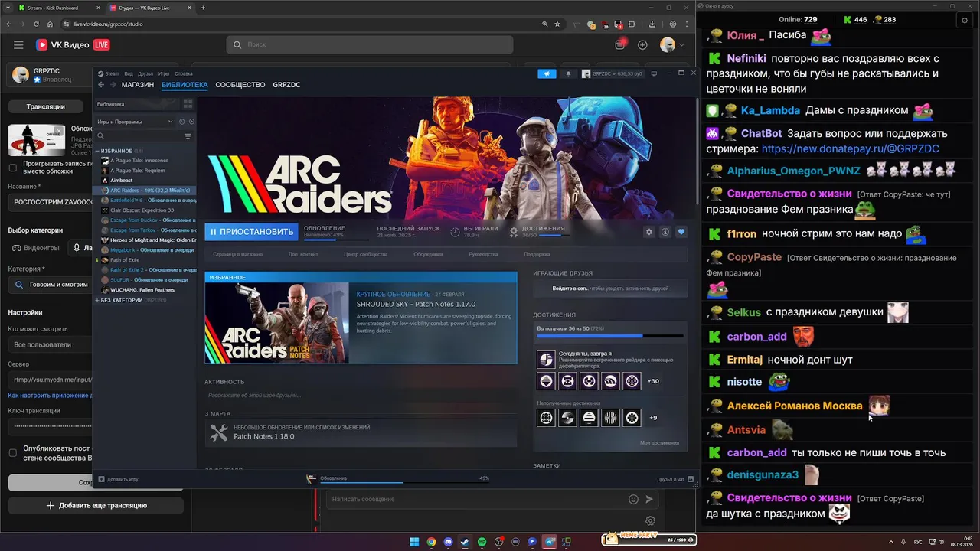Switch library to grid collections view icon
The width and height of the screenshot is (980, 551).
coord(188,103)
